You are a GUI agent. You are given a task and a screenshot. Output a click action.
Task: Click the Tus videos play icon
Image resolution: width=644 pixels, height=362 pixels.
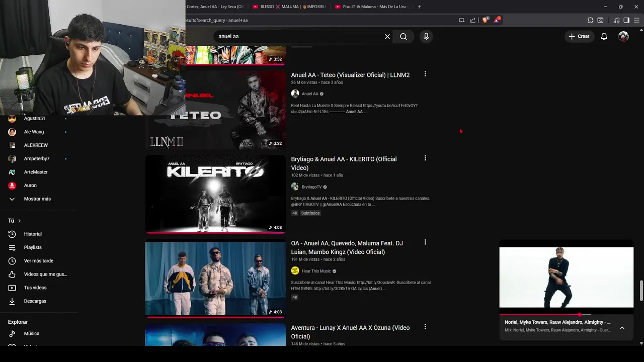12,288
